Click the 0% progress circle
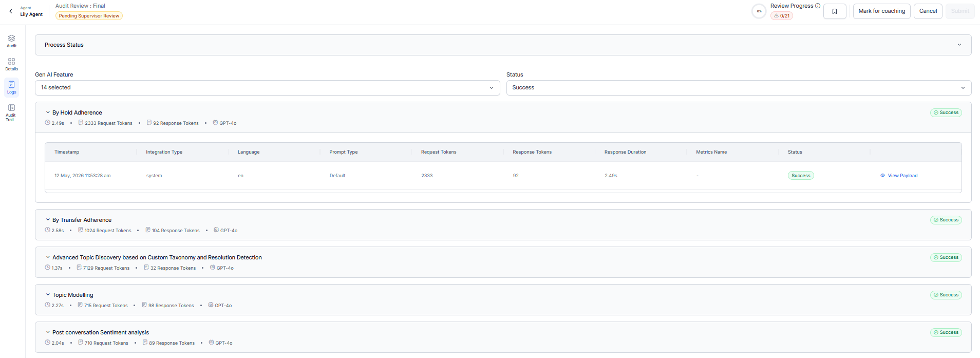The height and width of the screenshot is (358, 980). [x=759, y=11]
